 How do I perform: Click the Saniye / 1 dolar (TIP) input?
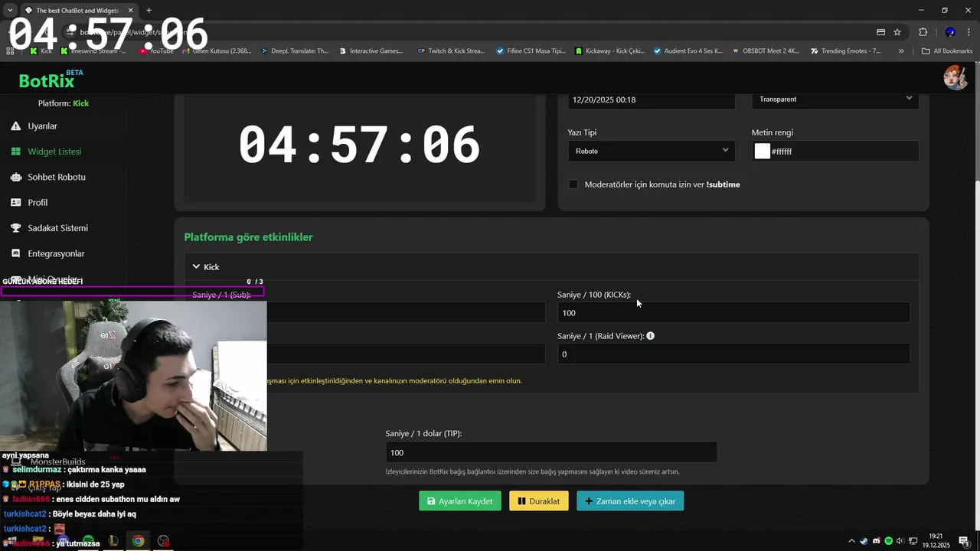click(x=551, y=452)
